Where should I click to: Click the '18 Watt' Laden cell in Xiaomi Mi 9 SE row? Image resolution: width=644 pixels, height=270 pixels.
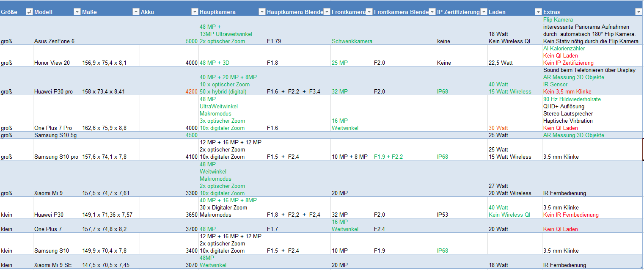(515, 261)
